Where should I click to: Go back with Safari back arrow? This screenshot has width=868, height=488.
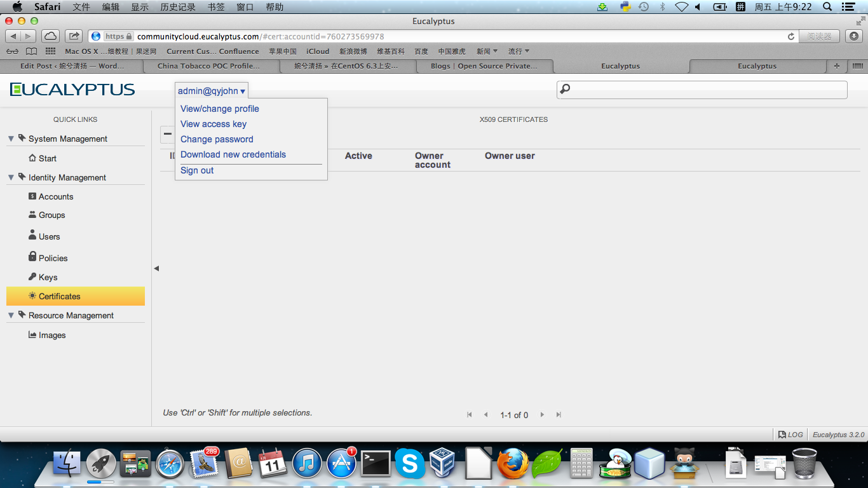pyautogui.click(x=13, y=36)
